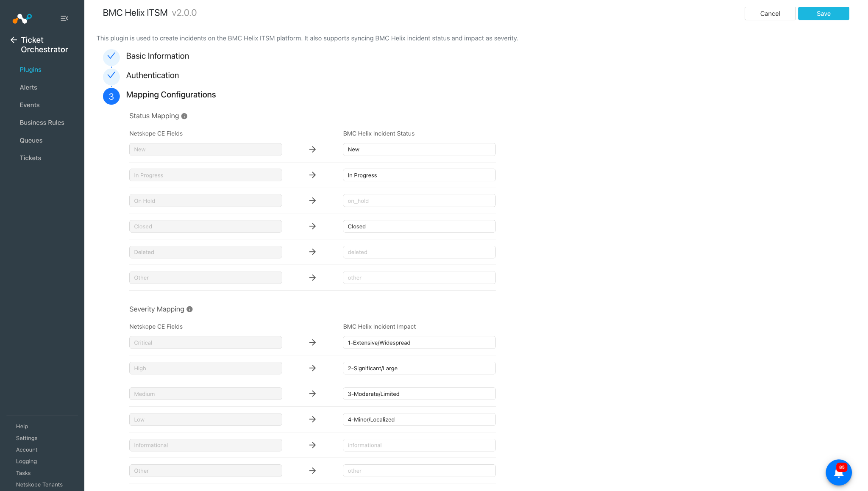The height and width of the screenshot is (491, 868).
Task: Open Help from the sidebar footer
Action: [x=22, y=426]
